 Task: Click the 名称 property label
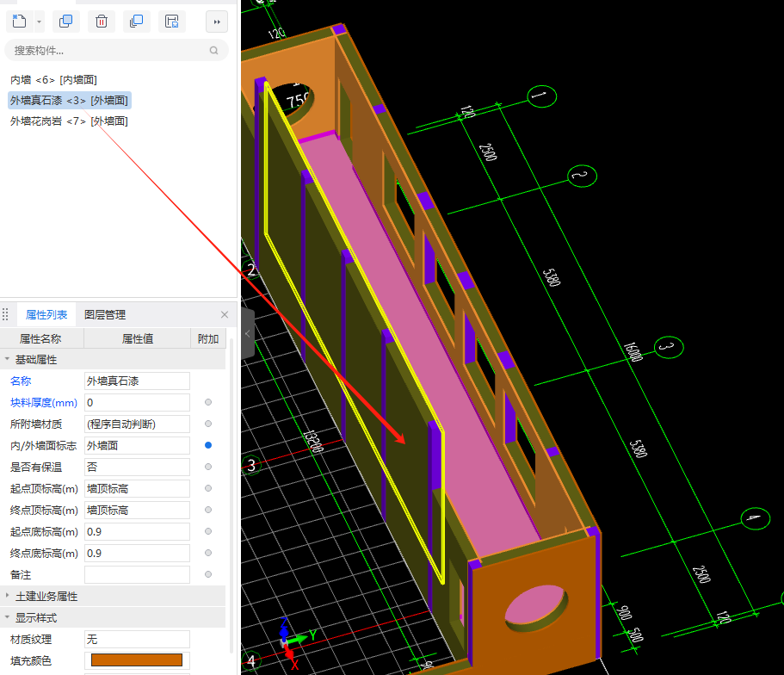pyautogui.click(x=21, y=381)
